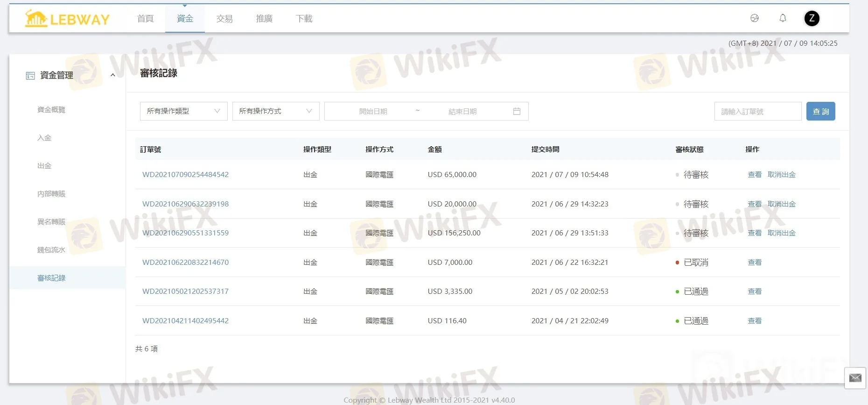Open order WD202107090254484542
Screen dimensions: 868x405
[185, 175]
